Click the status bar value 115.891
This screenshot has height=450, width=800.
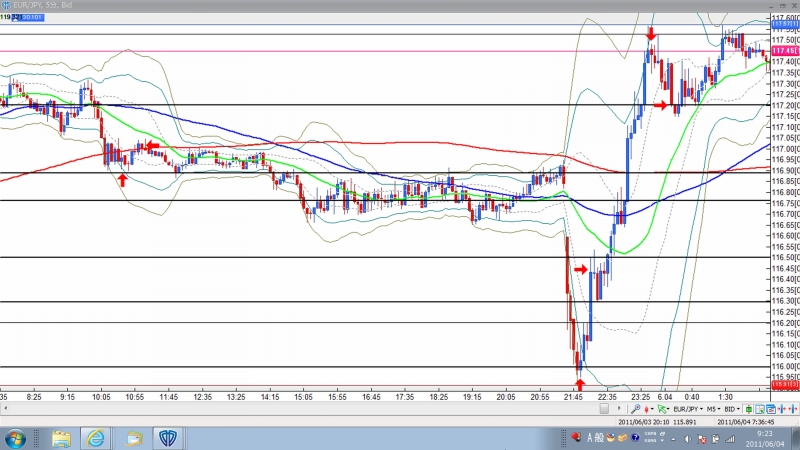point(685,422)
